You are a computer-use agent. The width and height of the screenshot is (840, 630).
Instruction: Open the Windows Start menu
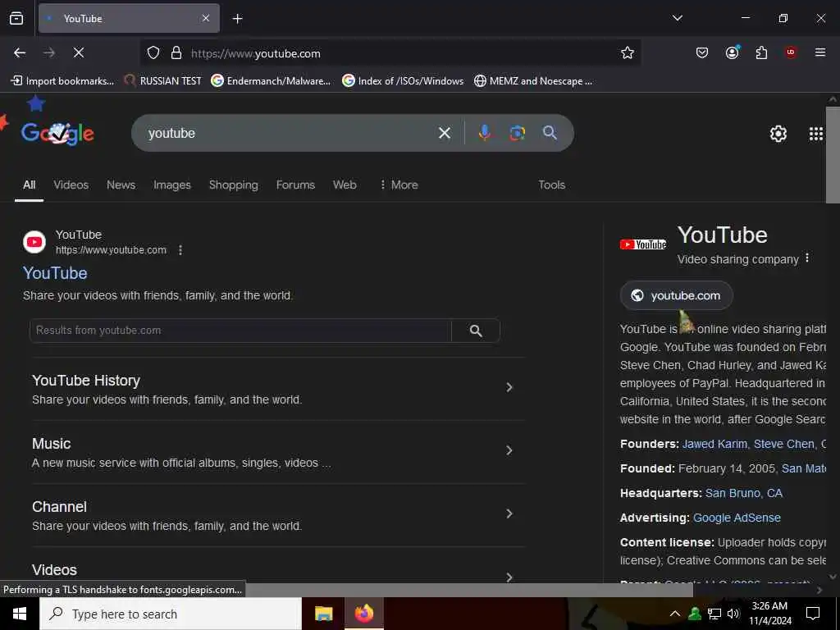pos(20,614)
